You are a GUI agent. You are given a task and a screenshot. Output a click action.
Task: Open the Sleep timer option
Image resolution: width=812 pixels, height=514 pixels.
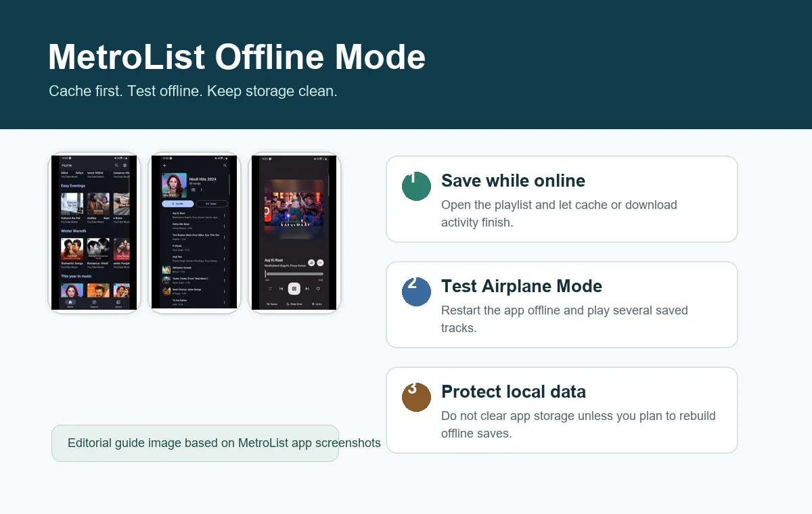[x=294, y=304]
